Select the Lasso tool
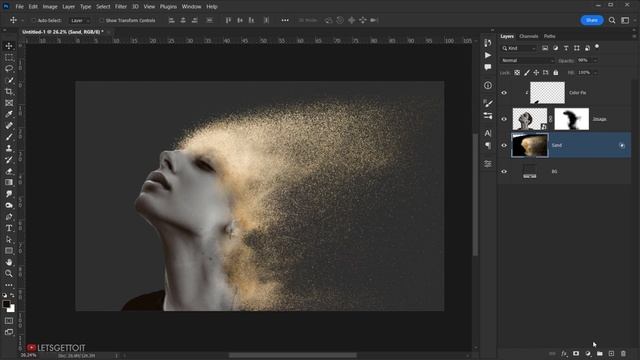Viewport: 640px width, 360px height. pyautogui.click(x=9, y=69)
